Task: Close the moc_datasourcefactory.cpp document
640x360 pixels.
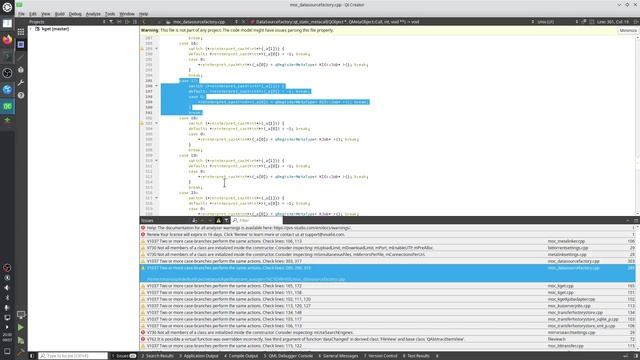Action: [x=244, y=22]
